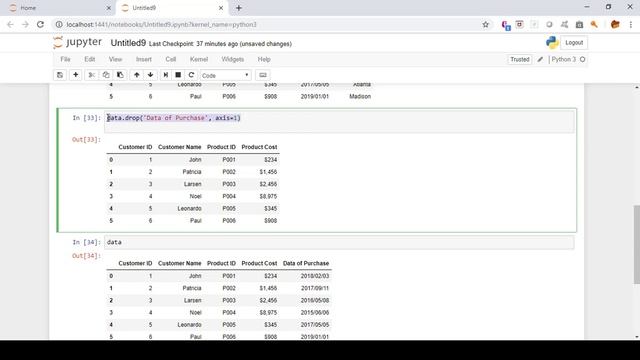Click Product Cost header in Out[33] table
Image resolution: width=640 pixels, height=360 pixels.
259,147
